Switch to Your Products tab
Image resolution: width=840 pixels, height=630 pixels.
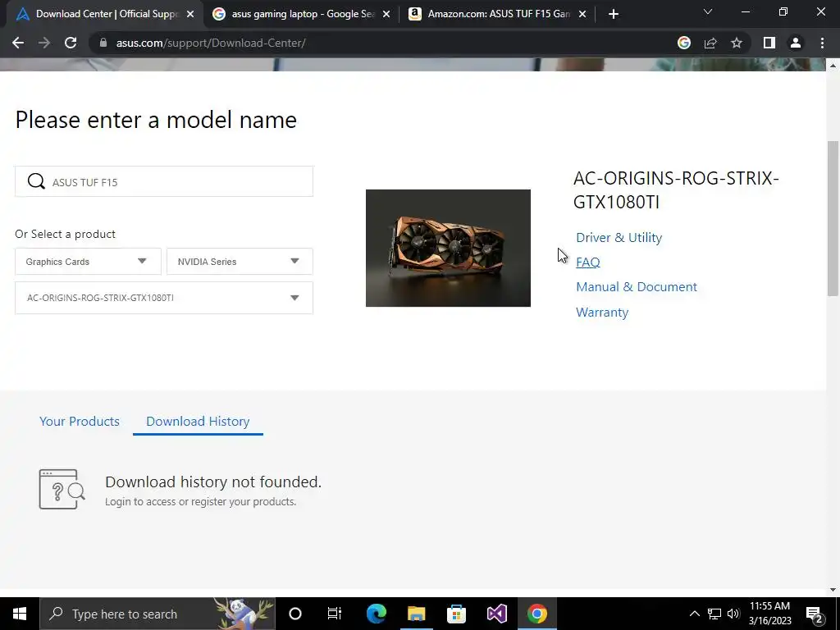(x=80, y=421)
